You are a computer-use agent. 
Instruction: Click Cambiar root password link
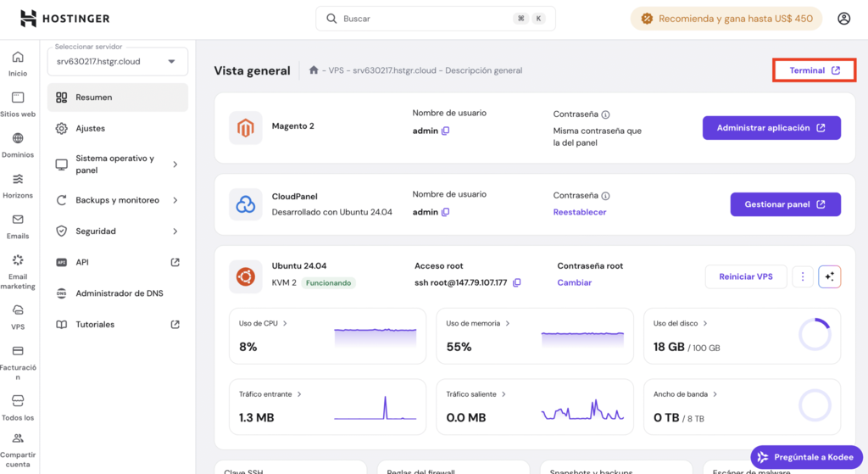pyautogui.click(x=574, y=282)
